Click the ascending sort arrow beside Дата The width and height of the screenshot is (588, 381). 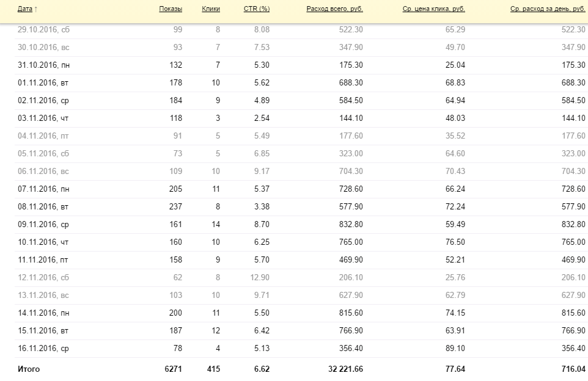[x=35, y=9]
